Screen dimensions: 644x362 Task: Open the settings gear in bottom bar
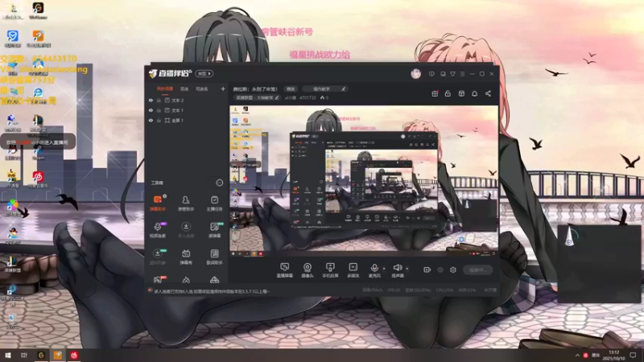click(453, 269)
